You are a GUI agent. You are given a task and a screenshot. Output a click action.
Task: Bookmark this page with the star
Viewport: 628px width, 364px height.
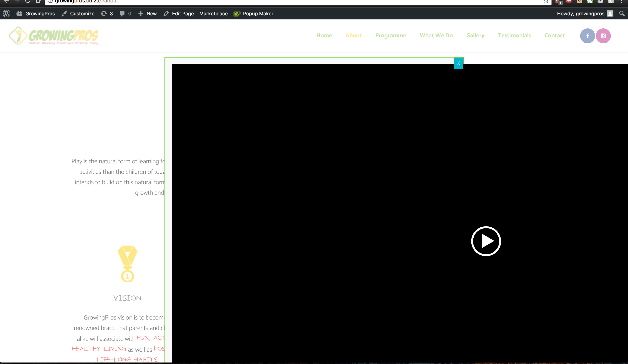coord(546,1)
